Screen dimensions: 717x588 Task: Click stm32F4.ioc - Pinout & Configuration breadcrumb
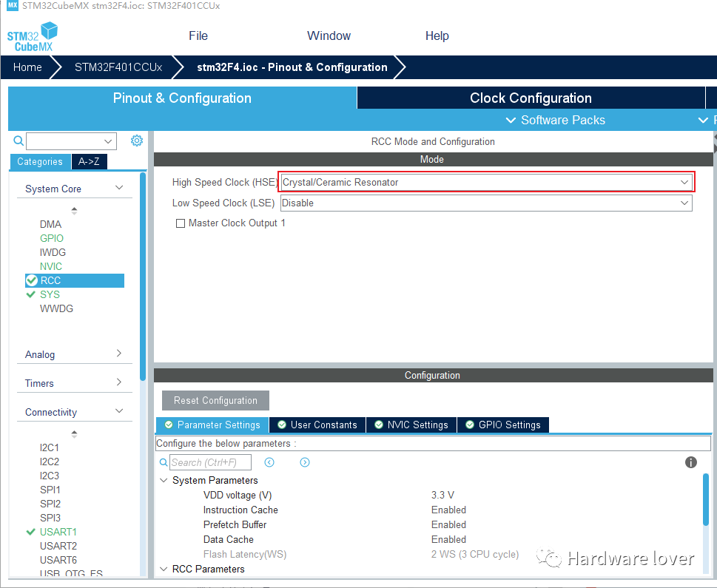(292, 67)
